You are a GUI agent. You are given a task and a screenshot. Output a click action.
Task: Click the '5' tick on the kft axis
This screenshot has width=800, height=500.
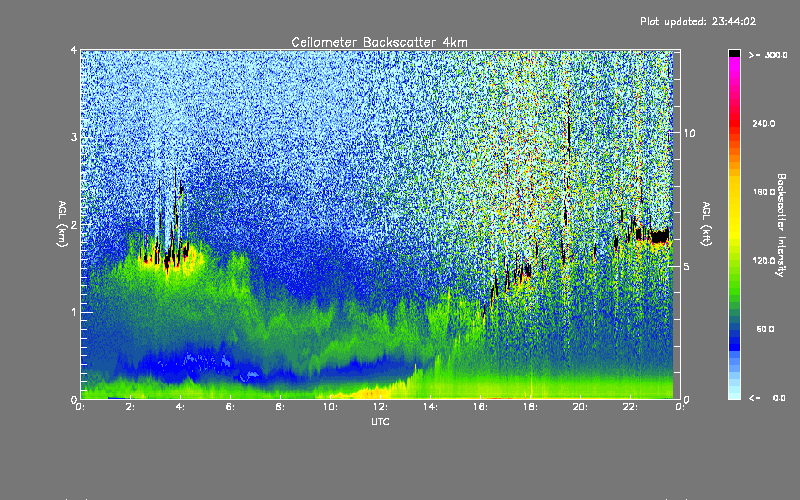pos(686,266)
